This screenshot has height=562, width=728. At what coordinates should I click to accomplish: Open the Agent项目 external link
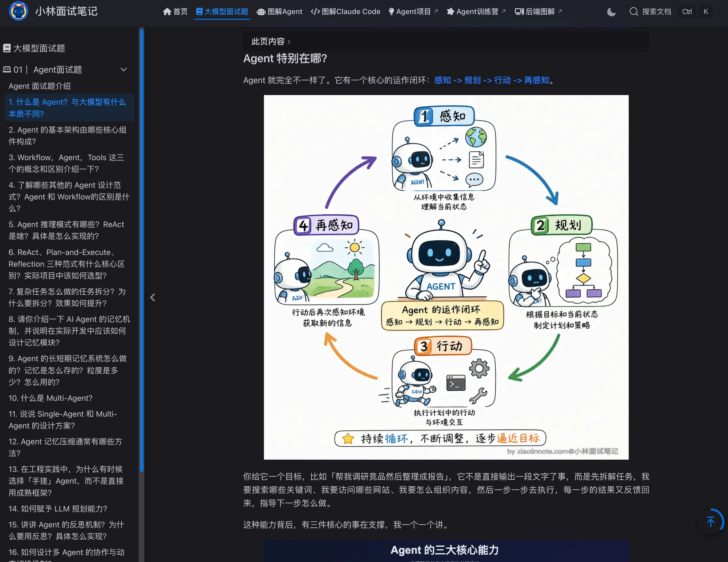[x=413, y=12]
